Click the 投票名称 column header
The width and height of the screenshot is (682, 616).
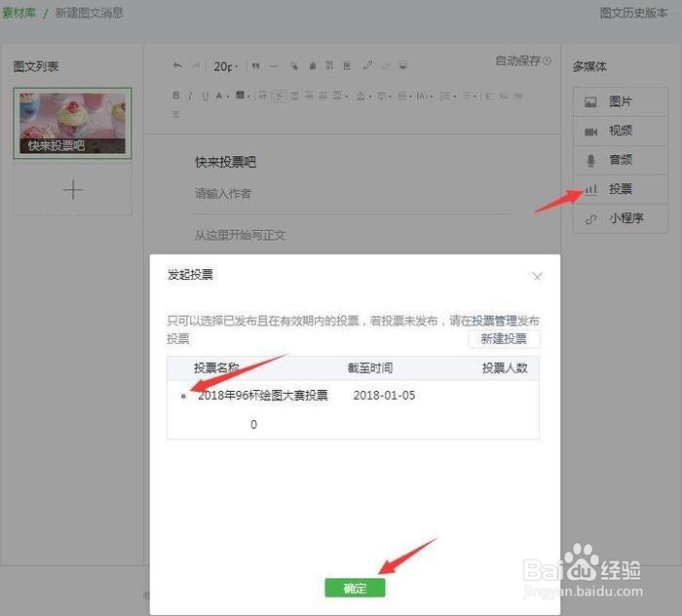pos(216,368)
